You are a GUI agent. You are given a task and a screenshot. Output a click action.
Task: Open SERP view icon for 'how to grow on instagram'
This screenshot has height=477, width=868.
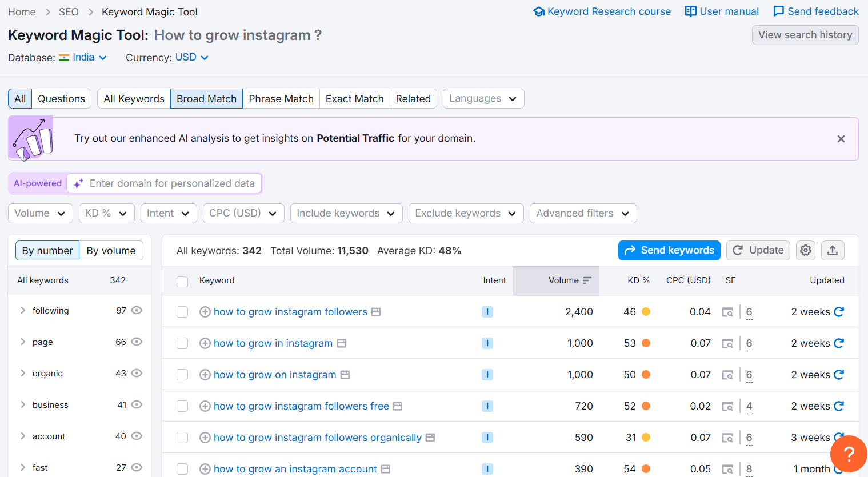727,375
